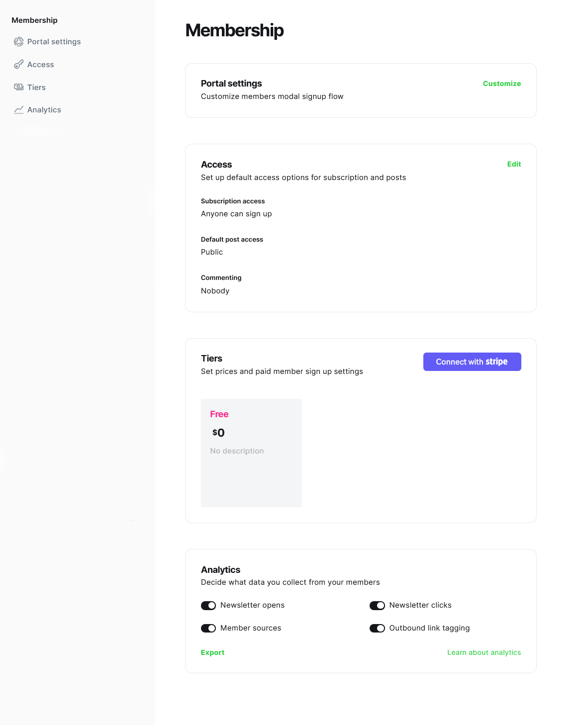Turn off Member sources toggle
588x725 pixels.
pos(208,628)
